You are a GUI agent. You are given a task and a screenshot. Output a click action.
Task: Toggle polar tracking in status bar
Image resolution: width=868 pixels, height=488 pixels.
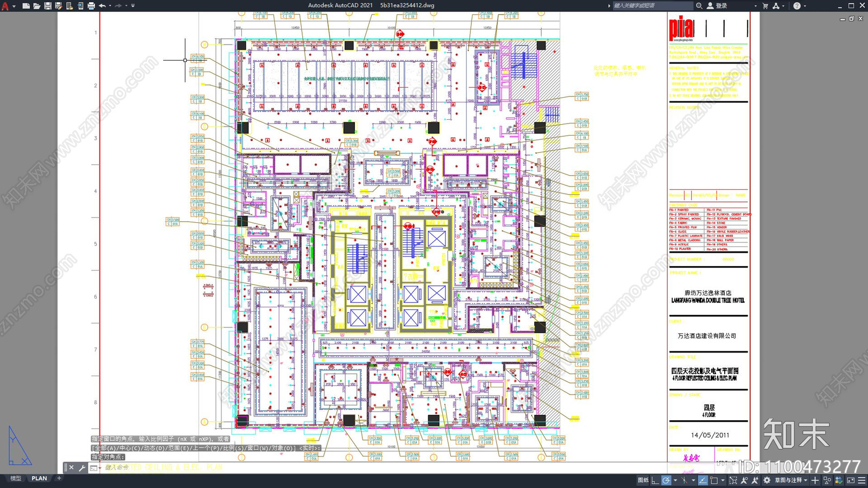(666, 480)
